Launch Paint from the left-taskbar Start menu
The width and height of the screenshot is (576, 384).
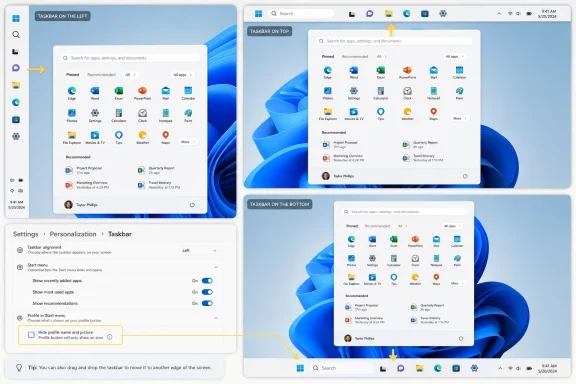(x=188, y=115)
